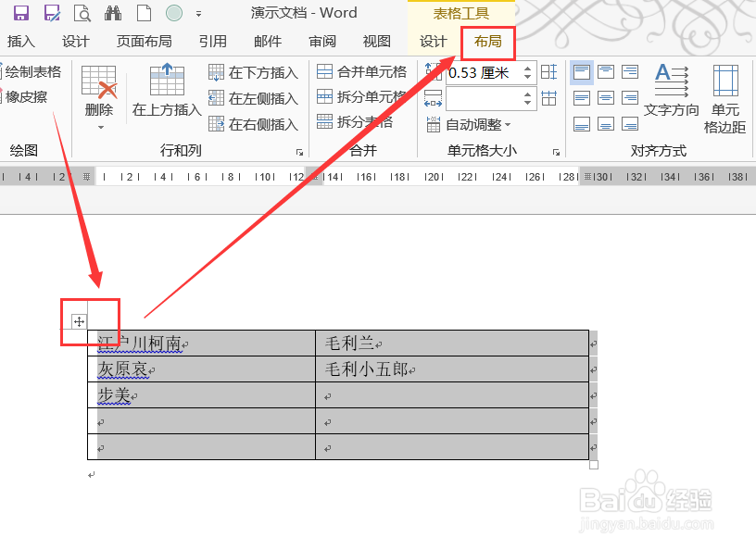Image resolution: width=756 pixels, height=550 pixels.
Task: Open the 视图 tab
Action: tap(376, 42)
